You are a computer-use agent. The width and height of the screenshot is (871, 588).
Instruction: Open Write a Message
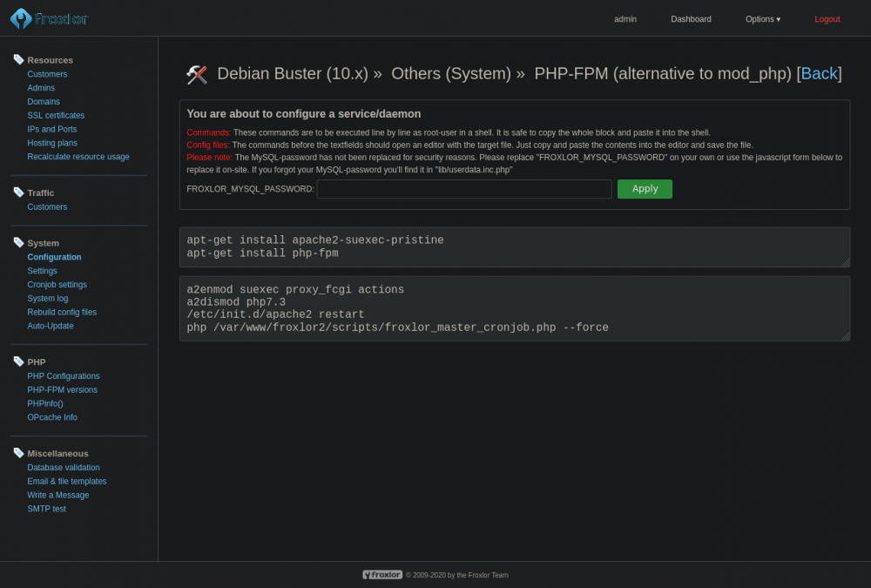coord(57,495)
